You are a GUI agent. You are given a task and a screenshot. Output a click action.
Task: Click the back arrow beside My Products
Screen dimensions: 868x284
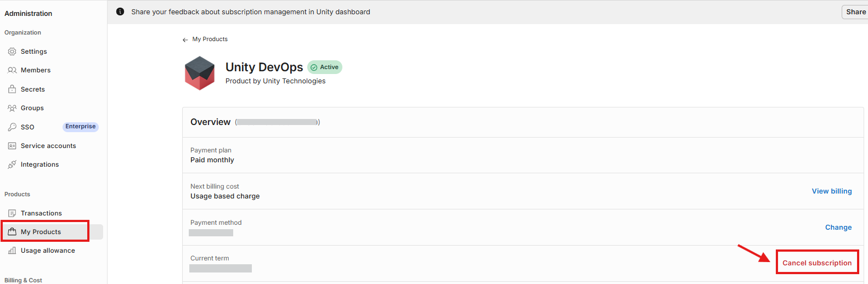185,39
